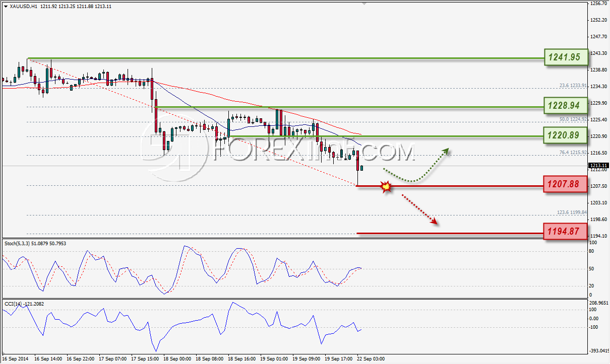Screen dimensions: 610x364
Task: Click the 18 Sep 00:00 time label
Action: 177,359
